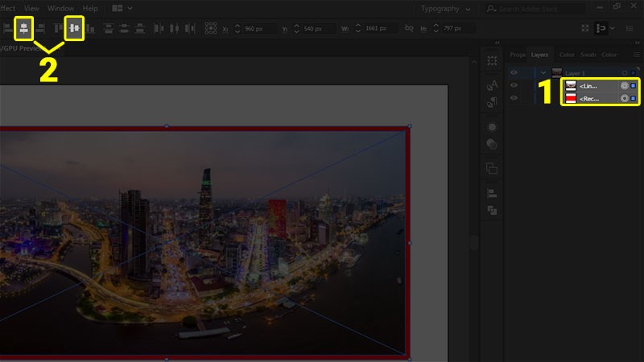Image resolution: width=644 pixels, height=362 pixels.
Task: Toggle visibility of the <Rec...> sublayer
Action: (514, 98)
